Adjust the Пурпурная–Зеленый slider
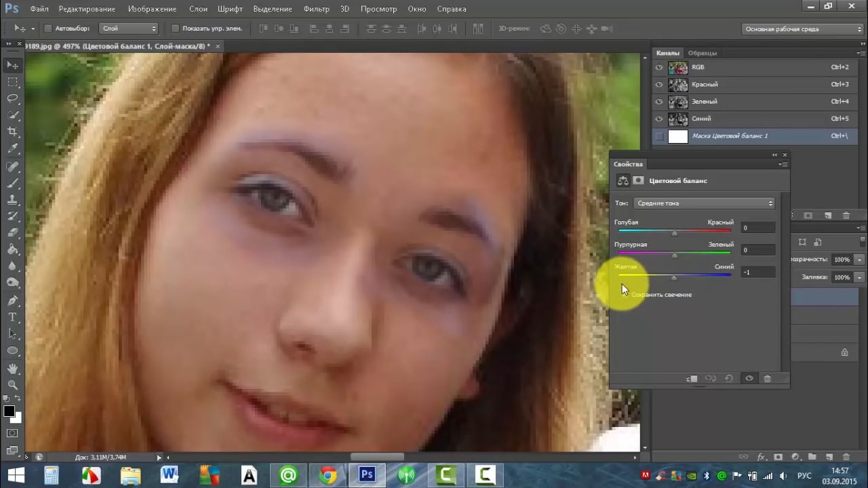This screenshot has width=868, height=488. [674, 254]
